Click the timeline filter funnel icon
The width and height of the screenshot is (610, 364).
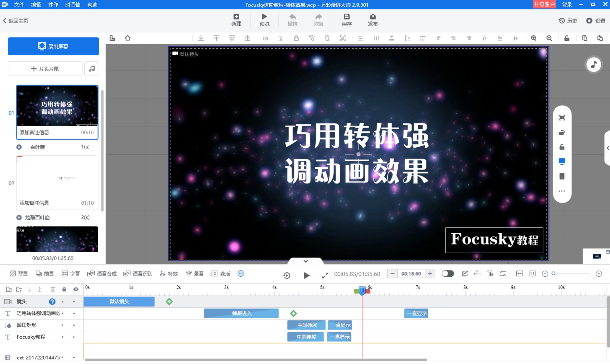(490, 274)
